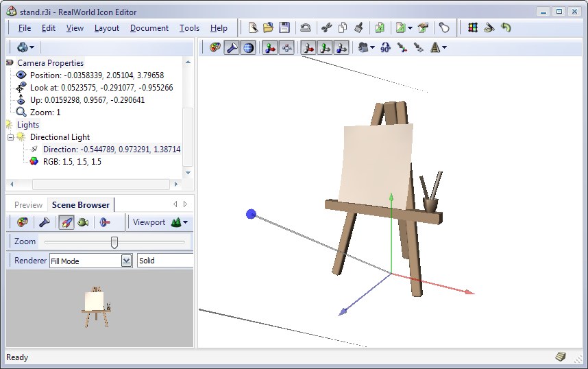Viewport: 588px width, 369px height.
Task: Click the rotate 90 degrees icon
Action: coord(386,48)
